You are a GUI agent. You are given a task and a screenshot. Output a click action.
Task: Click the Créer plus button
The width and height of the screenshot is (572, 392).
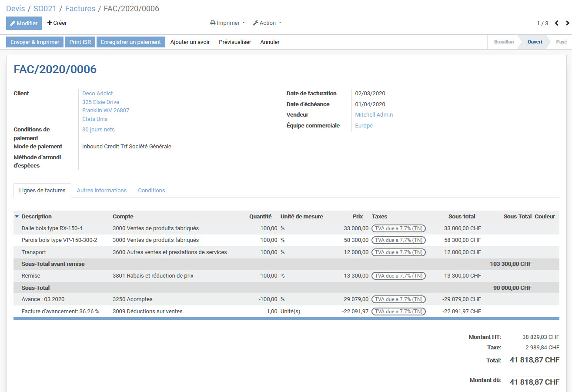[x=57, y=23]
